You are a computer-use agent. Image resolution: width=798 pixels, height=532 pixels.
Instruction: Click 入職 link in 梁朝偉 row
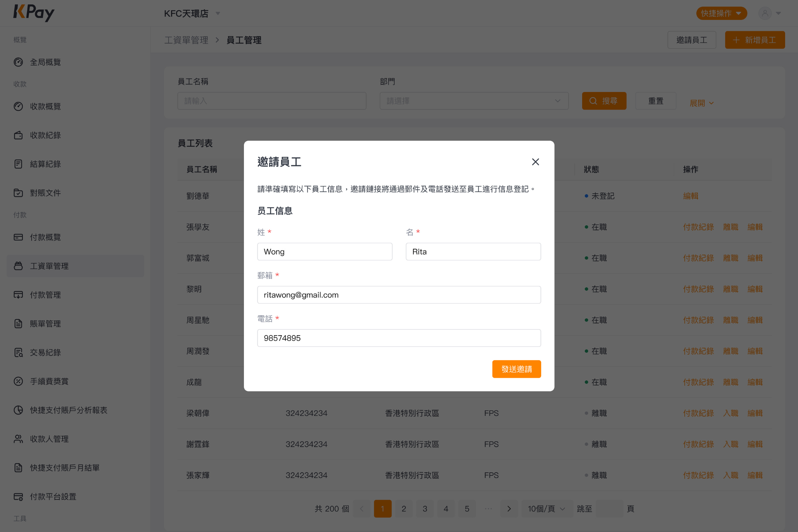tap(731, 413)
